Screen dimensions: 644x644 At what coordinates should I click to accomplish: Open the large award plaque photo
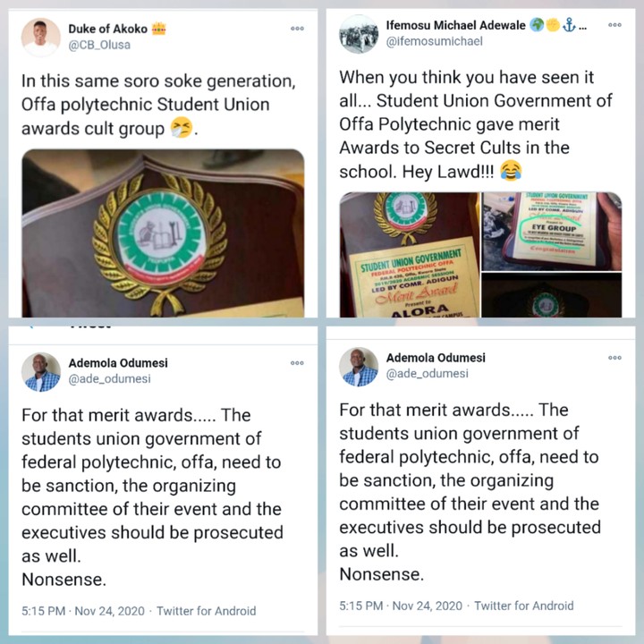point(163,233)
